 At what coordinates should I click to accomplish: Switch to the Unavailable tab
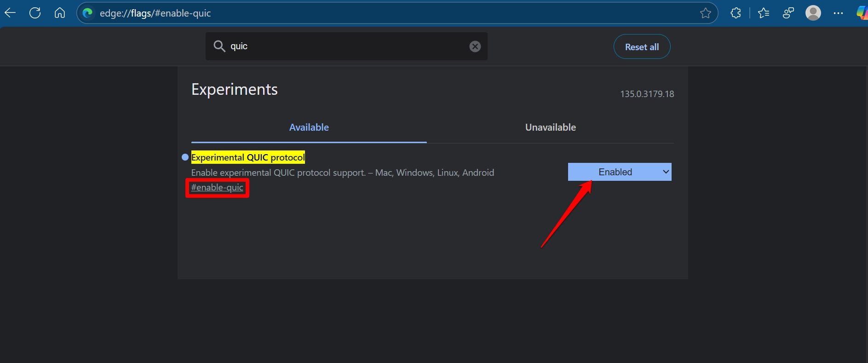click(551, 127)
